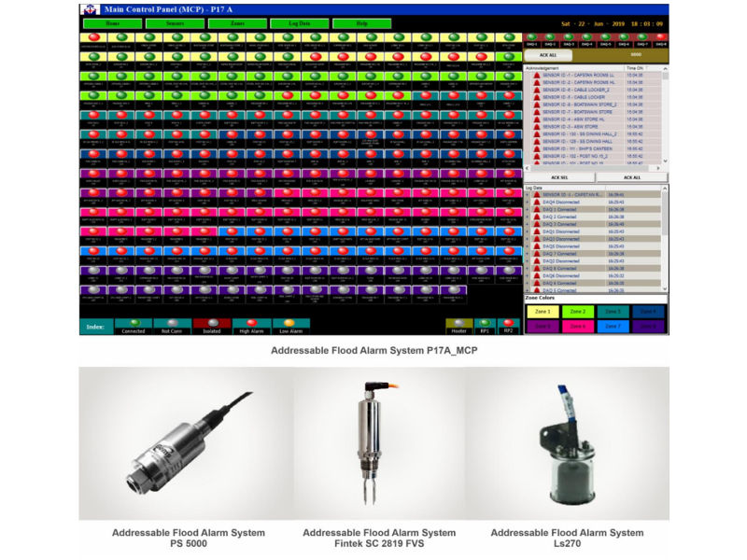Expand the DAQ 2 Connected log entry

click(528, 217)
